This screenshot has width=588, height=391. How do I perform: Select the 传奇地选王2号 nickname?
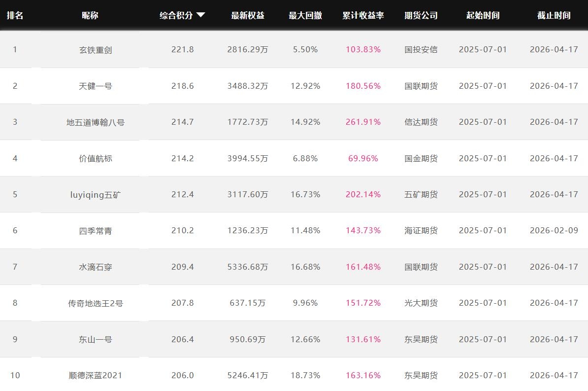[x=96, y=303]
